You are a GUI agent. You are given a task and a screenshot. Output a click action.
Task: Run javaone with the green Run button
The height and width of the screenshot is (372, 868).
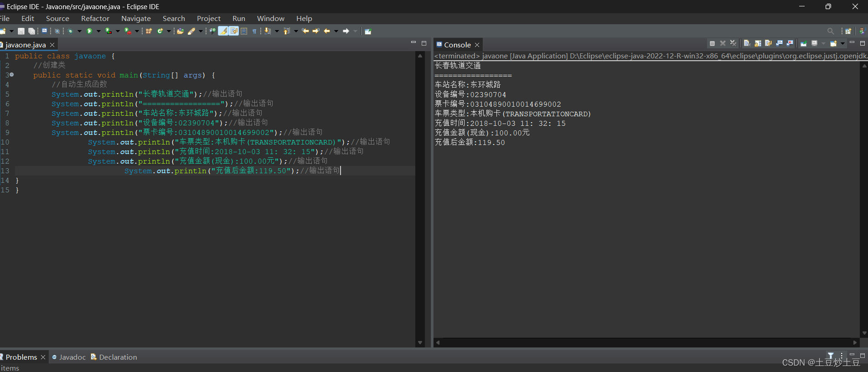click(x=89, y=31)
